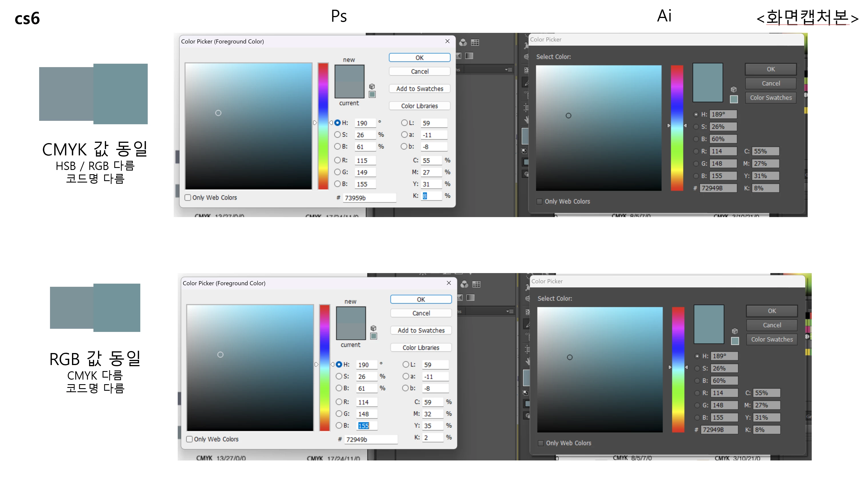Click the Swatches grid icon behind the lower Photoshop dialog

(476, 284)
